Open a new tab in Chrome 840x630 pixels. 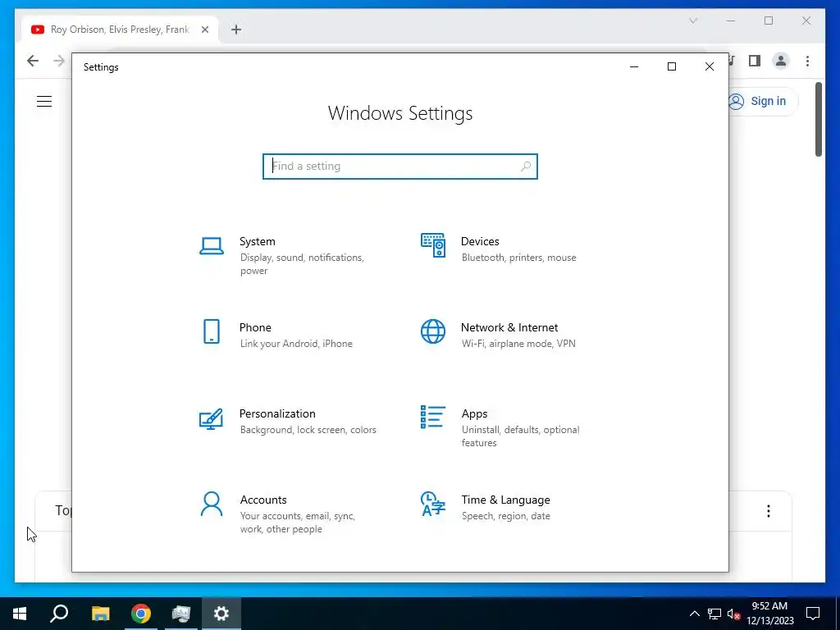[x=236, y=30]
